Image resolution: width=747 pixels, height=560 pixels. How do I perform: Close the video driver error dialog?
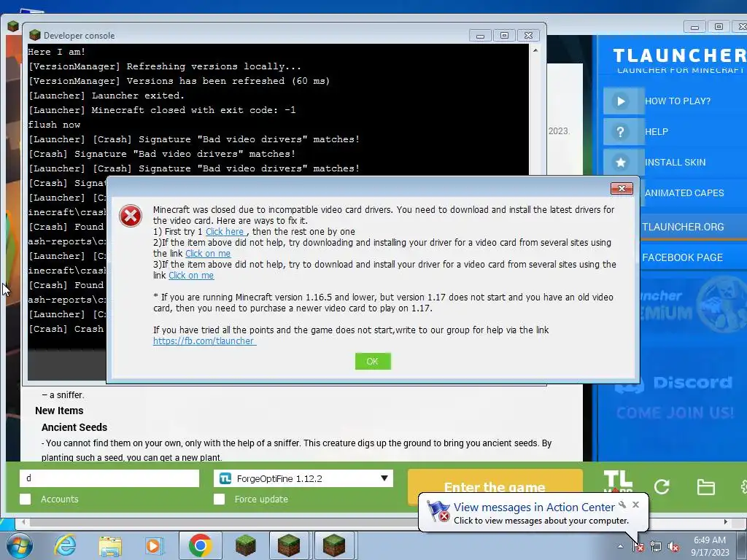coord(622,189)
